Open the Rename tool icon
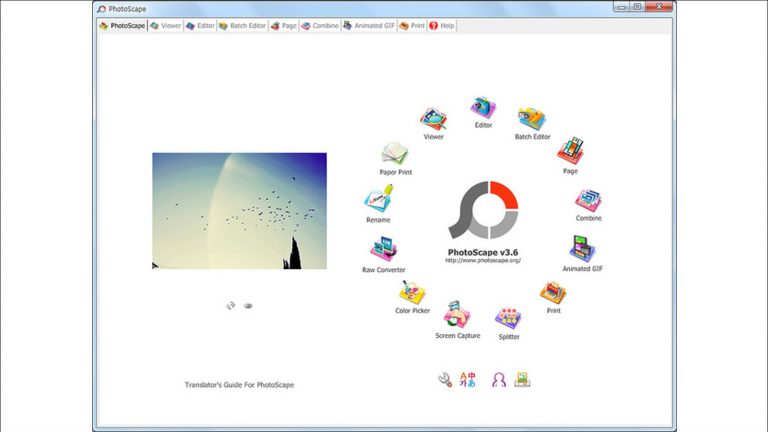768x432 pixels. 378,201
